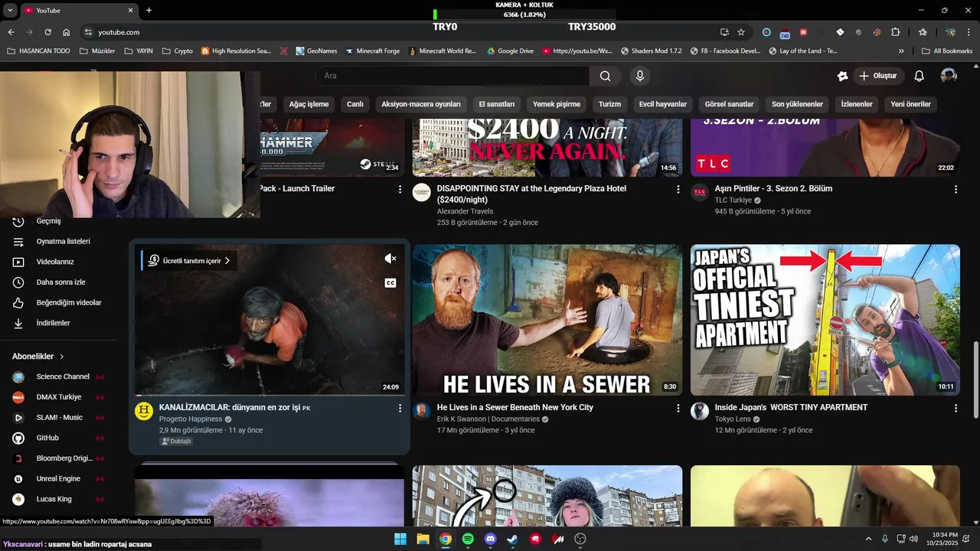Image resolution: width=980 pixels, height=551 pixels.
Task: Select the Yeni öneriler filter chip
Action: point(910,104)
